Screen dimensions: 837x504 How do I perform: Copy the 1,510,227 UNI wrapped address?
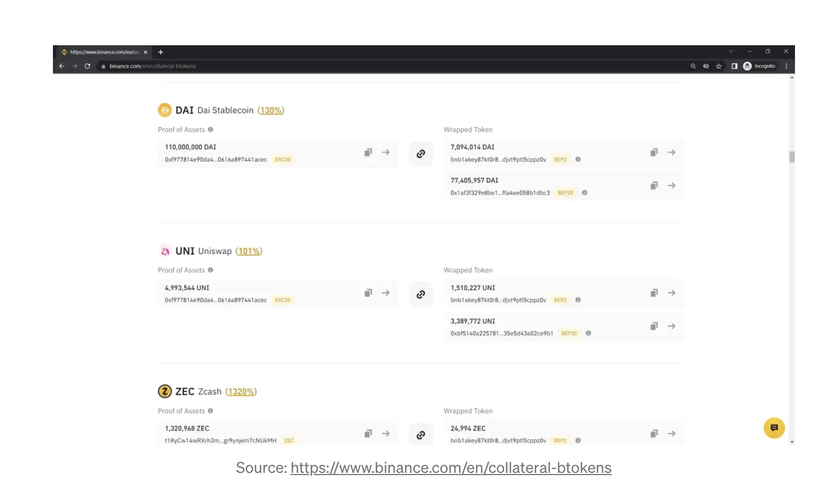[x=654, y=293]
